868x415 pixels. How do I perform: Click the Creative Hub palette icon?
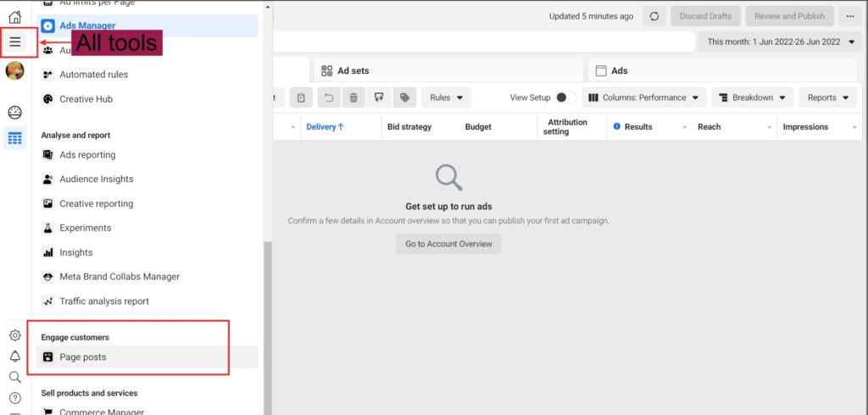point(48,99)
